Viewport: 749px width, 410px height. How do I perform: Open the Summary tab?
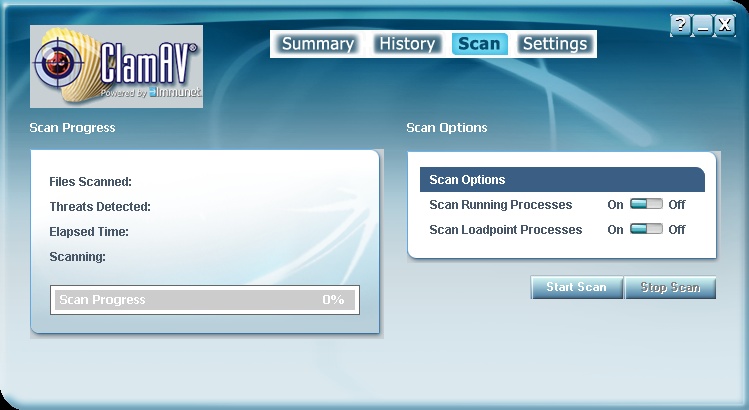coord(317,44)
